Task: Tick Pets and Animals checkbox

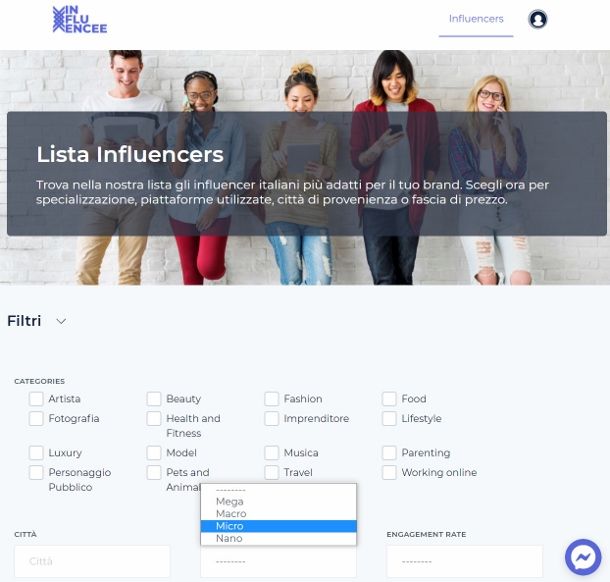Action: click(154, 472)
